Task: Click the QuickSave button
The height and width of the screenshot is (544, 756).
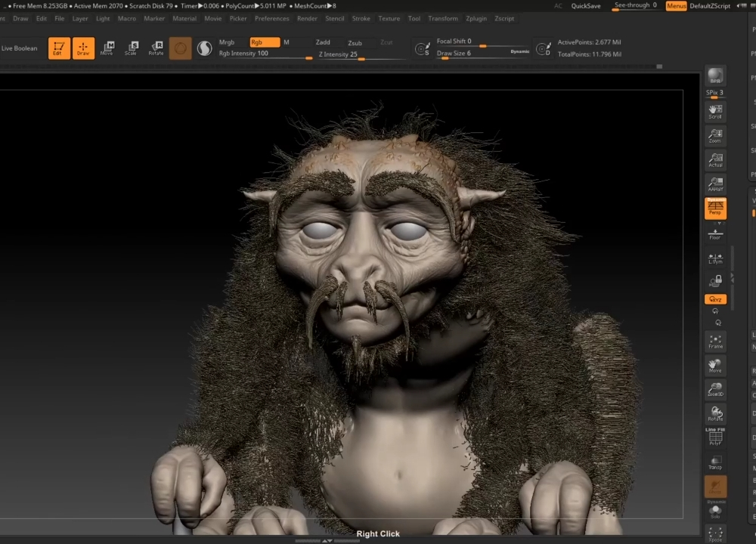Action: coord(586,6)
